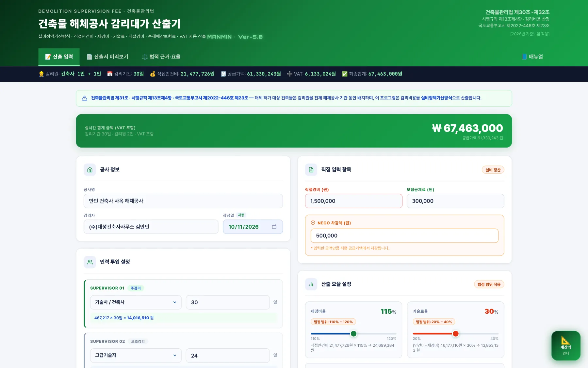Click the house icon beside 공사 정보
Screen dimensions: 588x368
click(90, 170)
